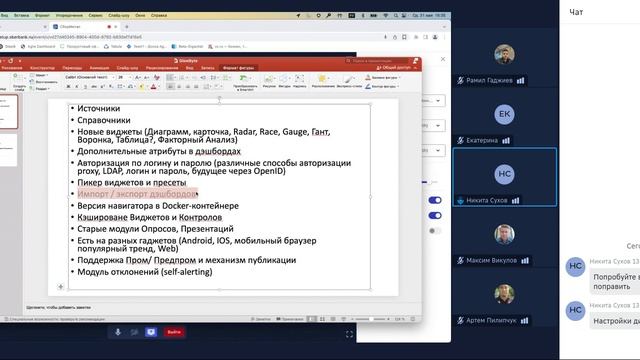The width and height of the screenshot is (640, 360).
Task: Increase font size with larger A icon
Action: point(138,77)
